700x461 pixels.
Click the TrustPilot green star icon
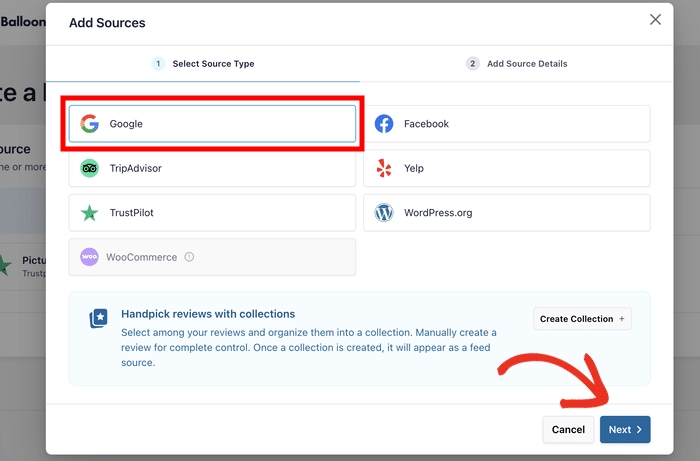[x=90, y=213]
